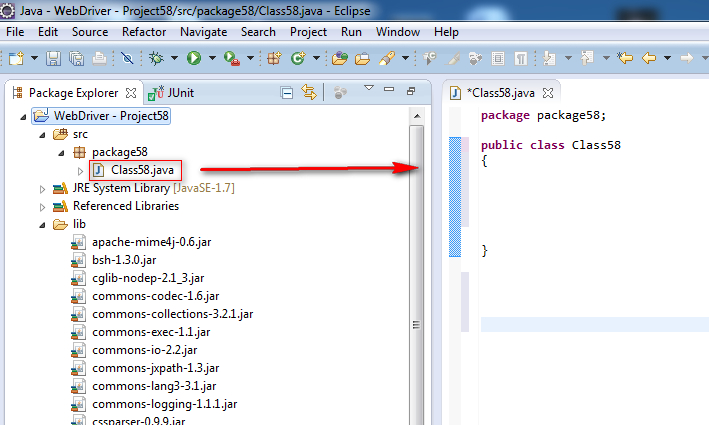709x425 pixels.
Task: Collapse the package58 node
Action: point(61,154)
